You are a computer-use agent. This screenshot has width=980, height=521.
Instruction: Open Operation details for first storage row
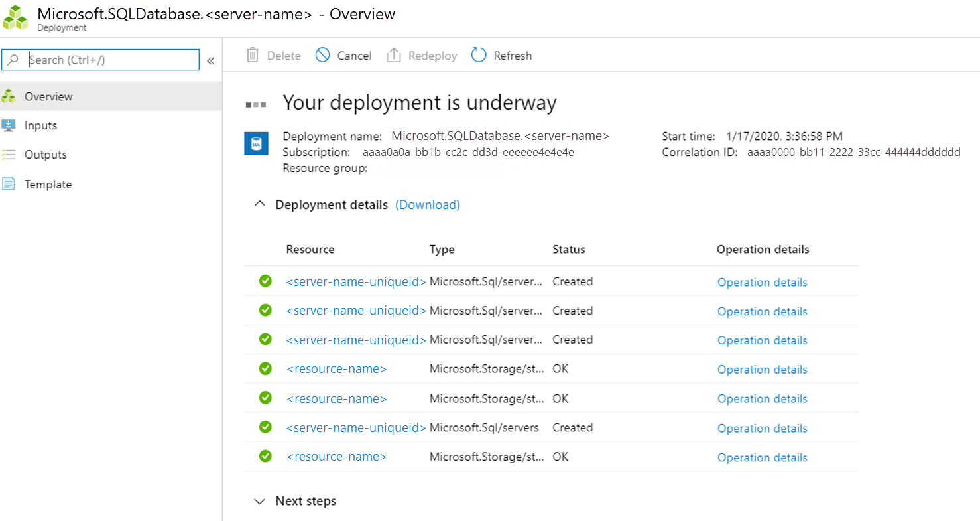point(763,370)
